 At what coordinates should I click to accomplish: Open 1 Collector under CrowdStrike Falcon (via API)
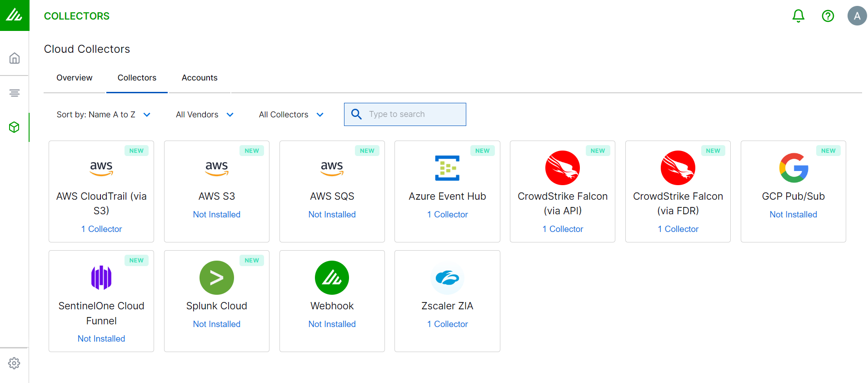(x=563, y=229)
